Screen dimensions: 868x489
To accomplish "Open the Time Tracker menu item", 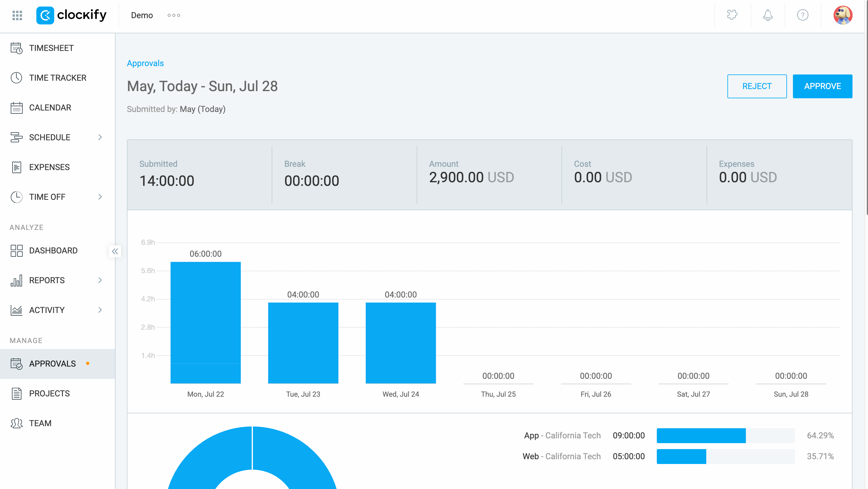I will point(57,78).
